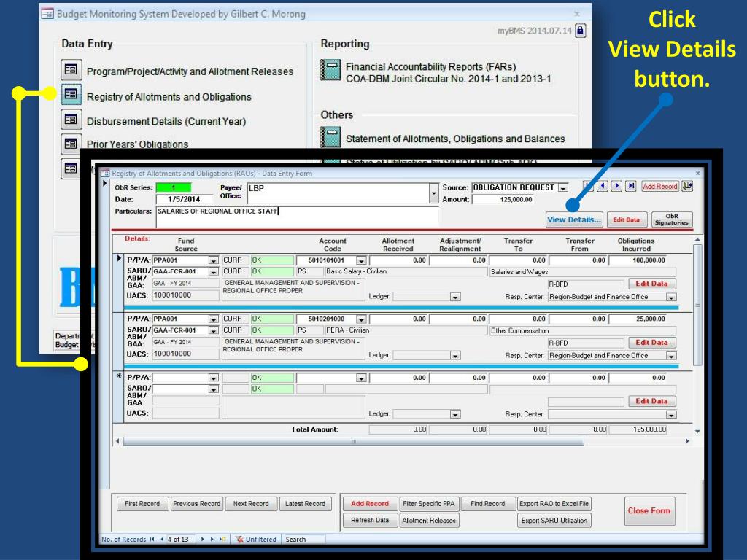Jump to last record using top arrow
747x560 pixels.
point(631,186)
